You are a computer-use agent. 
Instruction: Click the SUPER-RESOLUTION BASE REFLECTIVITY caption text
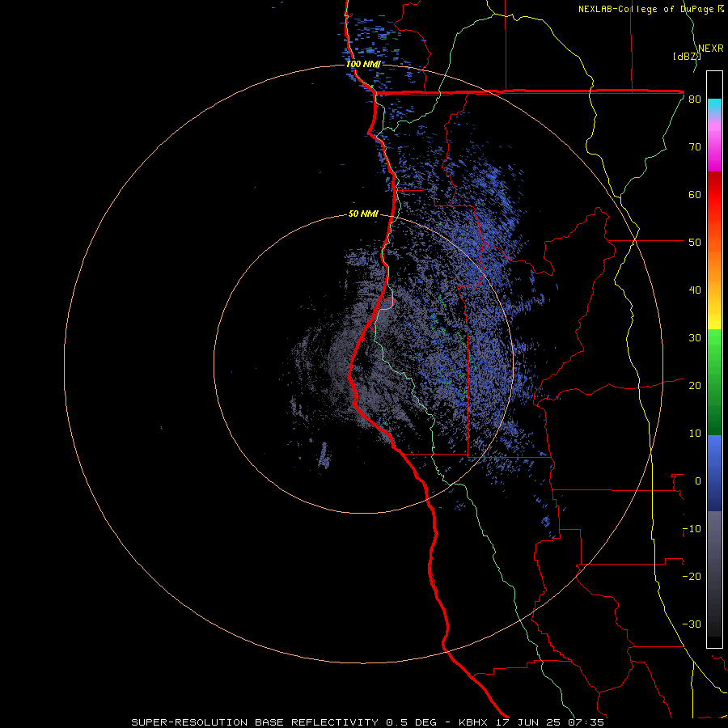tap(255, 722)
